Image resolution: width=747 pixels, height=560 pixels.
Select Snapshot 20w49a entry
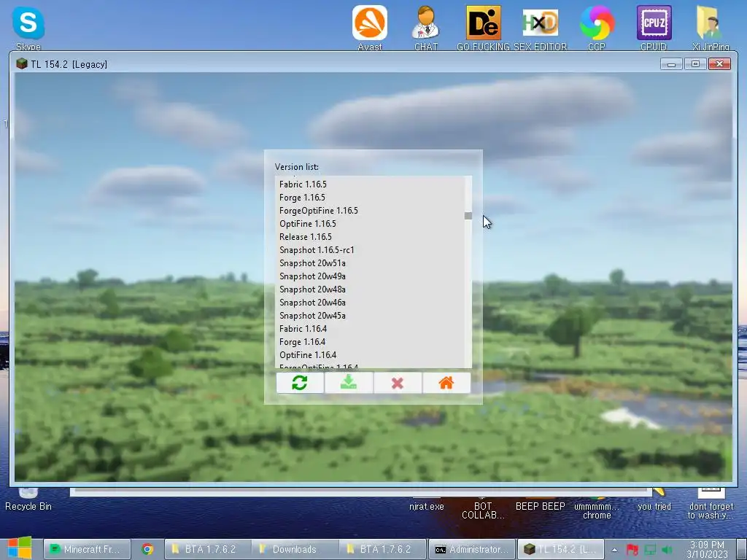point(370,276)
